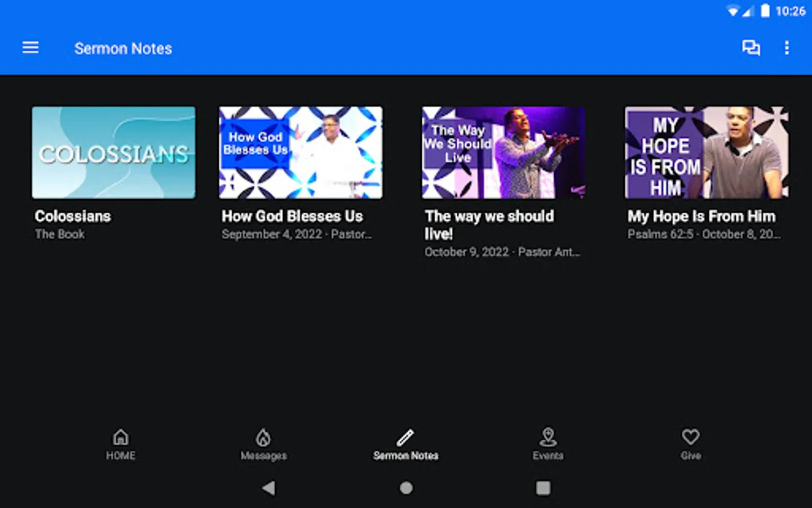Open My Hope Is From Him thumbnail

tap(706, 152)
